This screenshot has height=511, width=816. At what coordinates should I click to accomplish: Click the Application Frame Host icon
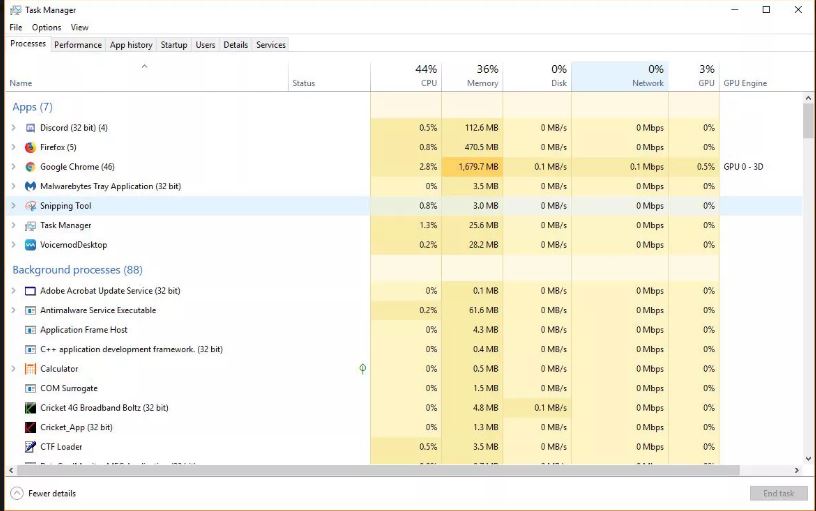point(30,330)
